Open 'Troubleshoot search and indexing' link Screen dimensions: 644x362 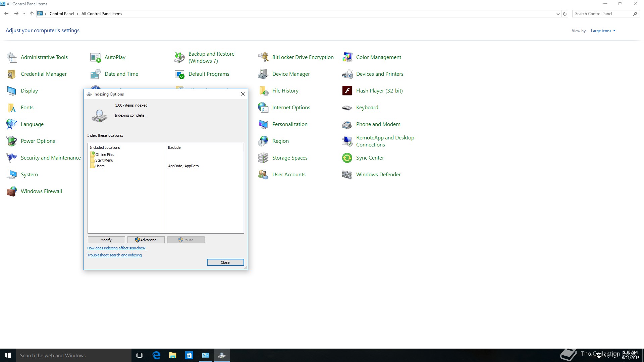pos(114,255)
